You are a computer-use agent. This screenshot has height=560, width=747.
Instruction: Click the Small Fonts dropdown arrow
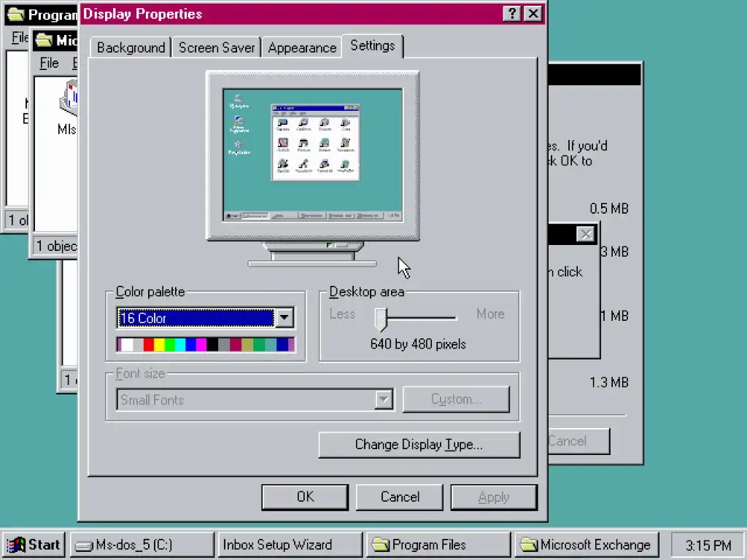point(384,400)
